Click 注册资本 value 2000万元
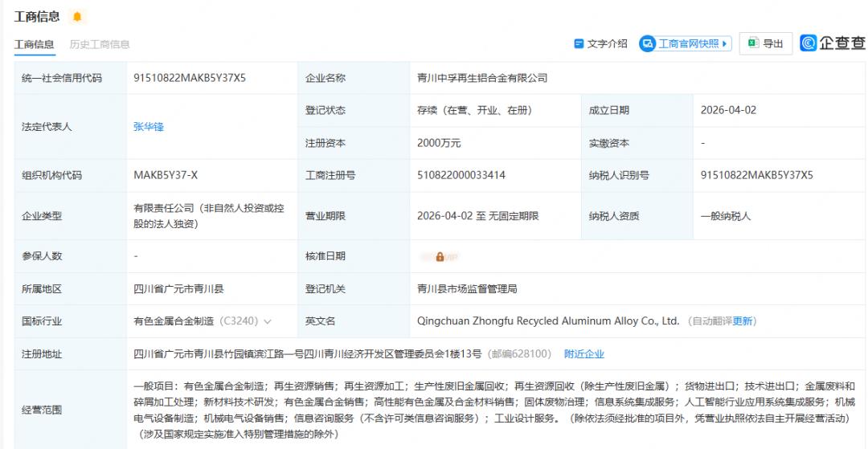This screenshot has width=868, height=449. coord(439,143)
